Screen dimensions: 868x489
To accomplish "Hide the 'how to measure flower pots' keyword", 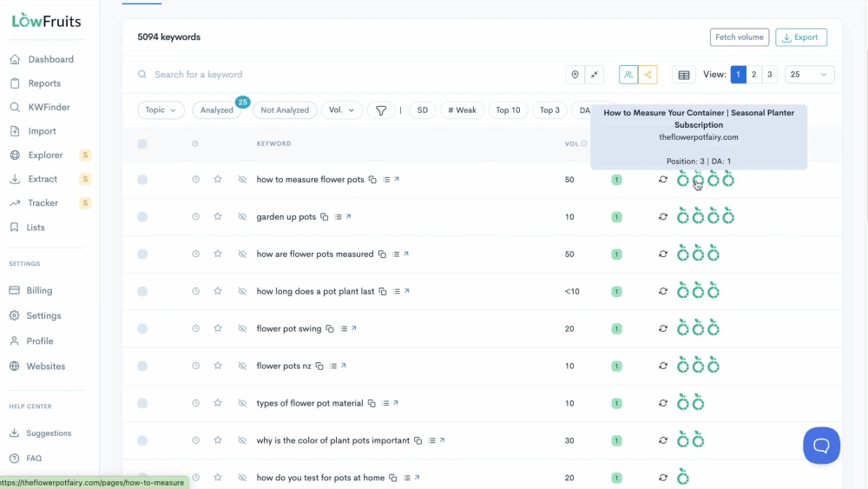I will tap(242, 180).
